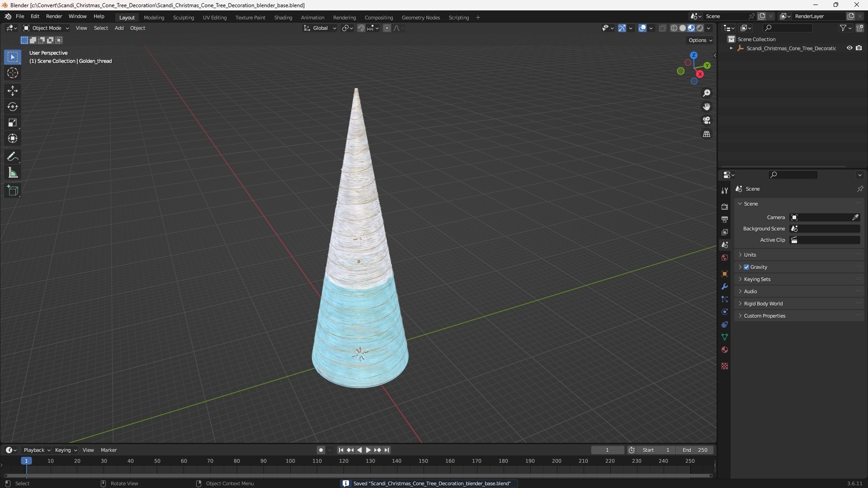868x488 pixels.
Task: Select the Cursor tool in toolbar
Action: click(12, 73)
